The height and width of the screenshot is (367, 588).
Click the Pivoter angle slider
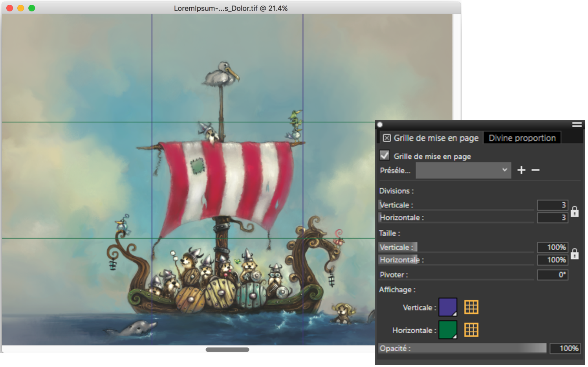tap(456, 275)
